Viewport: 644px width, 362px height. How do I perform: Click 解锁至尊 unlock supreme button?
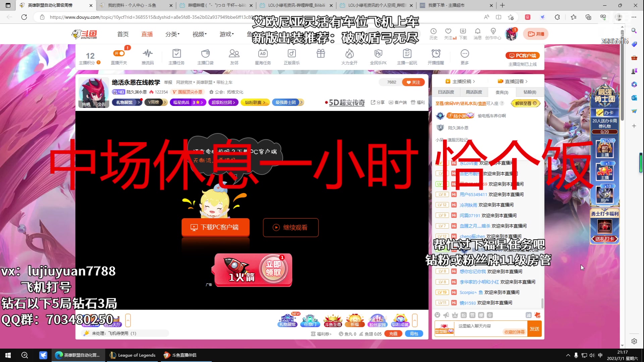526,103
